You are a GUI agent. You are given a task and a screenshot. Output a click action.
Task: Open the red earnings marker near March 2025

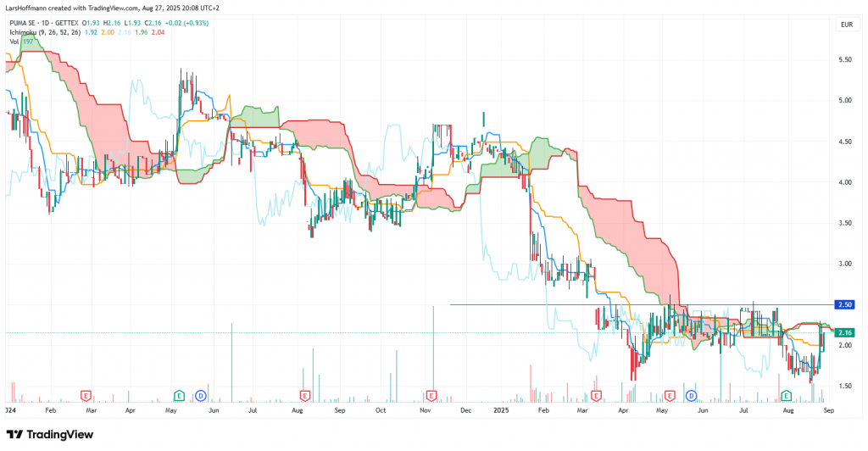pos(597,395)
